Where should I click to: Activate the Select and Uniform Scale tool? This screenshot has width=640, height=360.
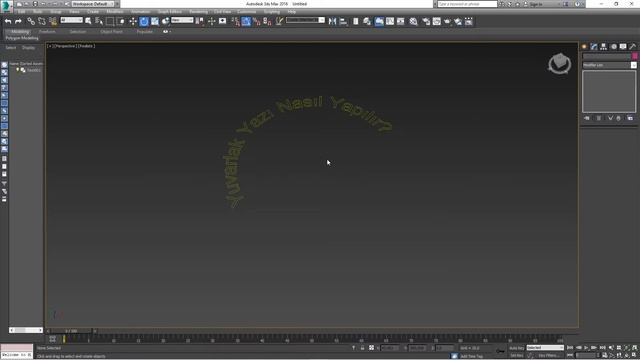tap(155, 21)
